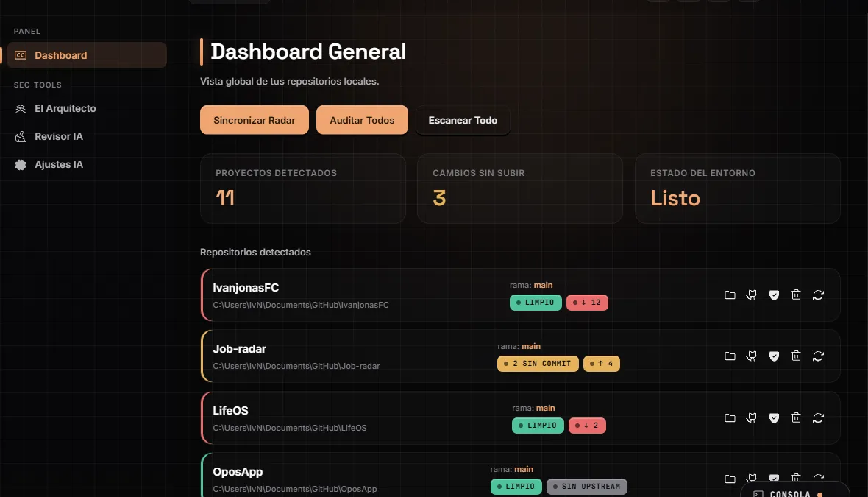
Task: Click the SIN UPSTREAM badge
Action: tap(587, 487)
